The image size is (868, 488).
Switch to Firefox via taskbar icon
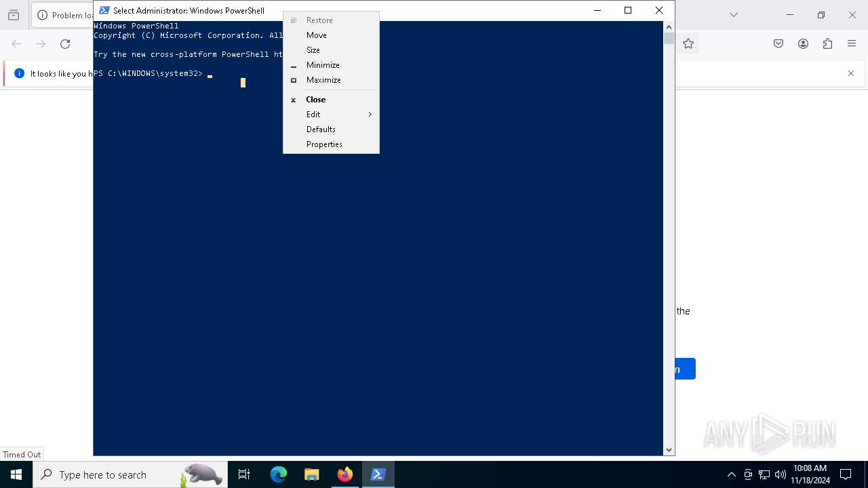[345, 474]
